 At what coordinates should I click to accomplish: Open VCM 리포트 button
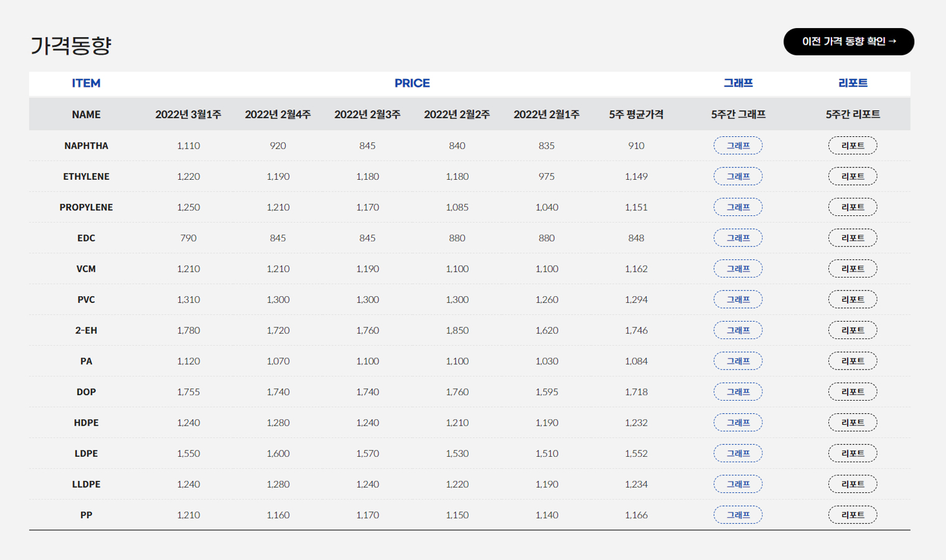point(853,269)
